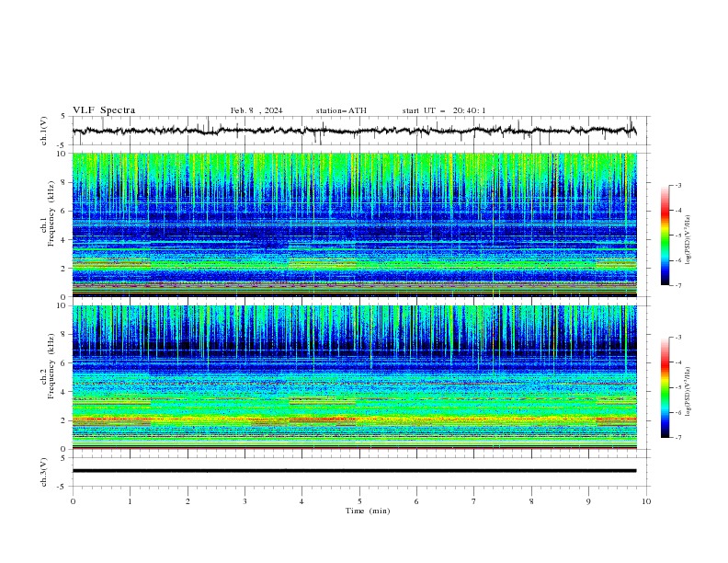Click the ch.1 color bar's log(PSD) label
728x563 pixels.
688,240
